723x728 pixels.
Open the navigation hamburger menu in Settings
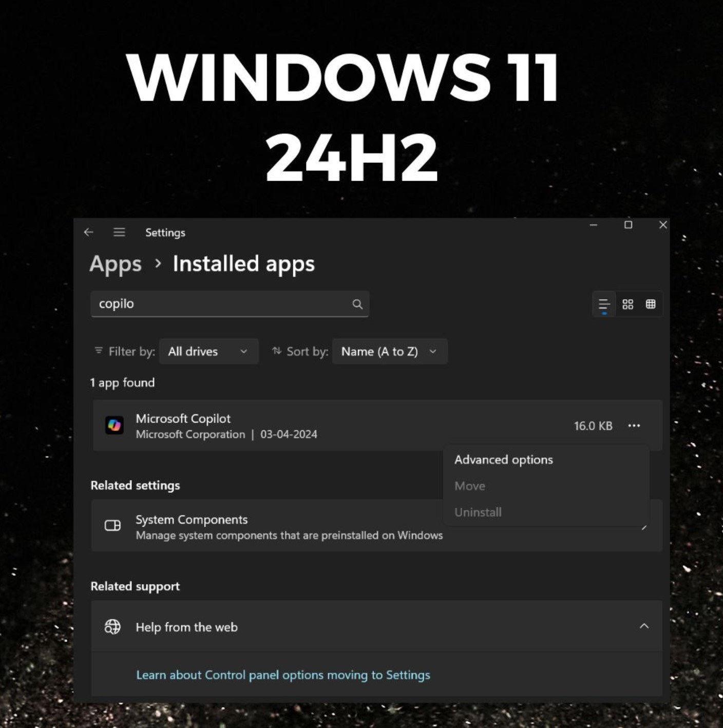point(119,232)
